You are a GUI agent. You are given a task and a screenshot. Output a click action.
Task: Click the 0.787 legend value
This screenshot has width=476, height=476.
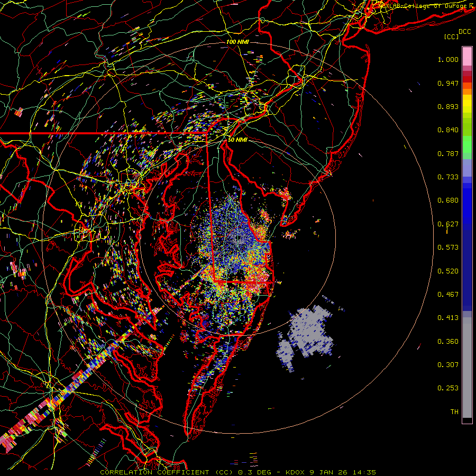[x=448, y=153]
